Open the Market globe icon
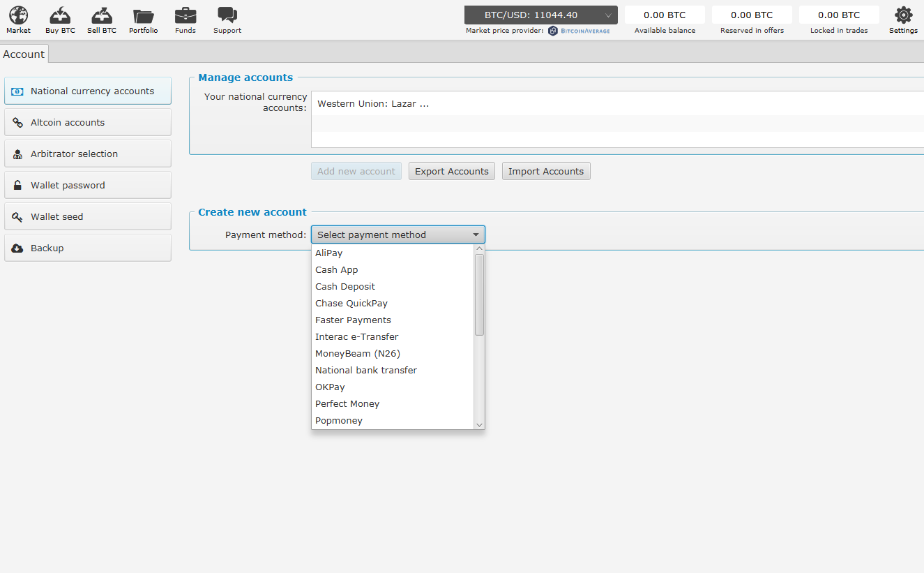The height and width of the screenshot is (573, 924). 19,15
